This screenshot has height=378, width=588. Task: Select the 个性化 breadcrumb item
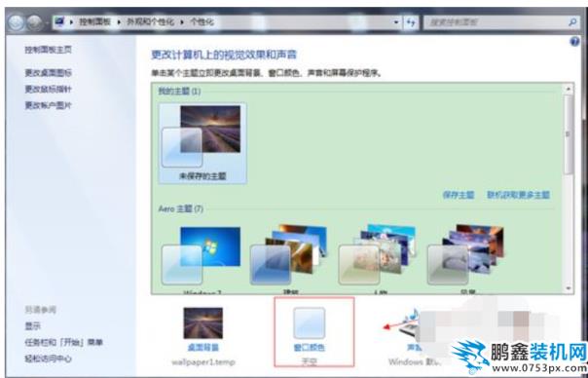(x=202, y=22)
